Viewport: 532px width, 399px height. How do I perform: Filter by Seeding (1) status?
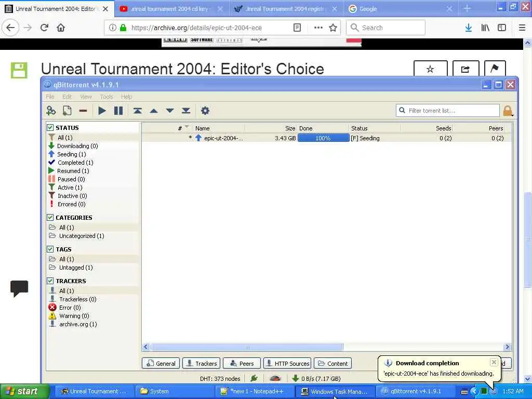coord(71,154)
